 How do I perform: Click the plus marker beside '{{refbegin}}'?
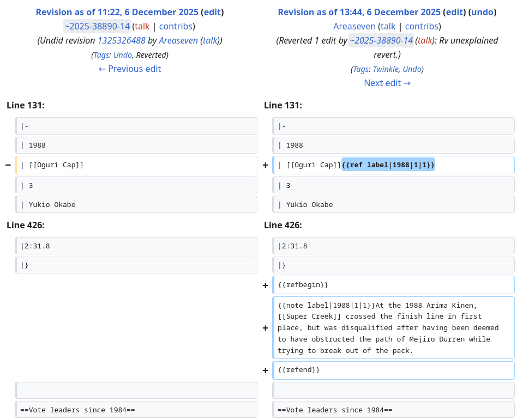click(x=266, y=285)
